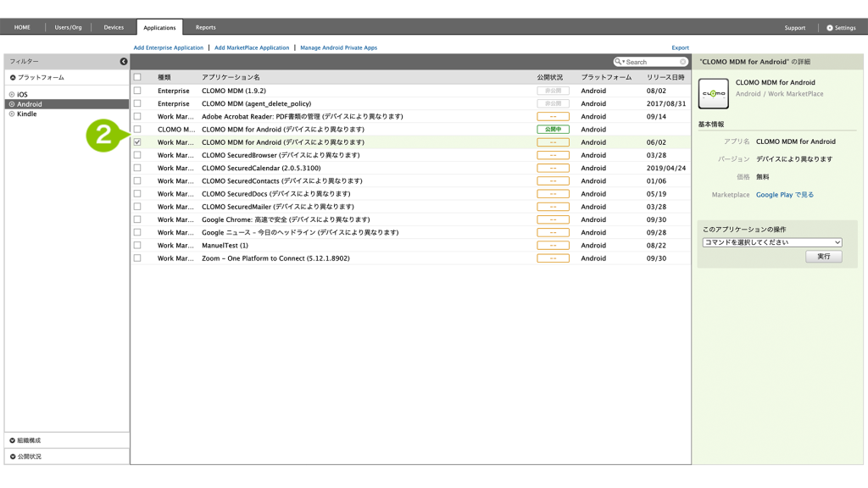Clear the search field with X icon
The width and height of the screenshot is (868, 488).
coord(683,62)
